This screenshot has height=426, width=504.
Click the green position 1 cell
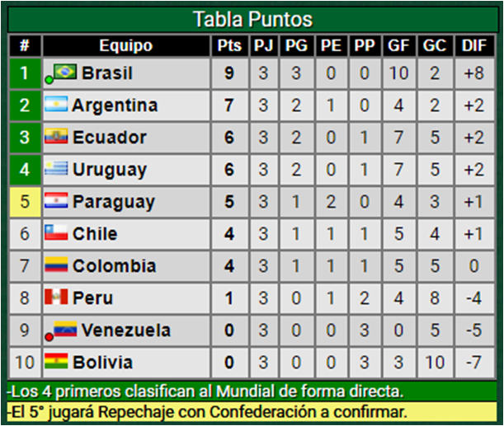coord(25,73)
